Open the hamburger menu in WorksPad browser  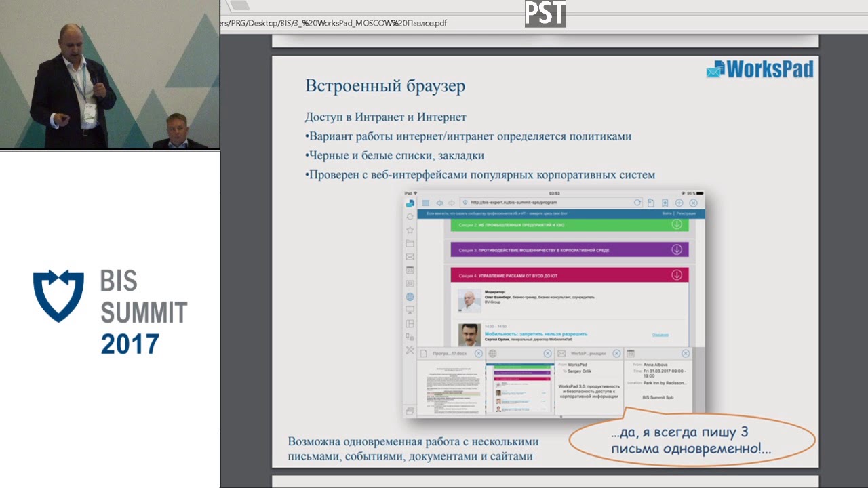425,203
